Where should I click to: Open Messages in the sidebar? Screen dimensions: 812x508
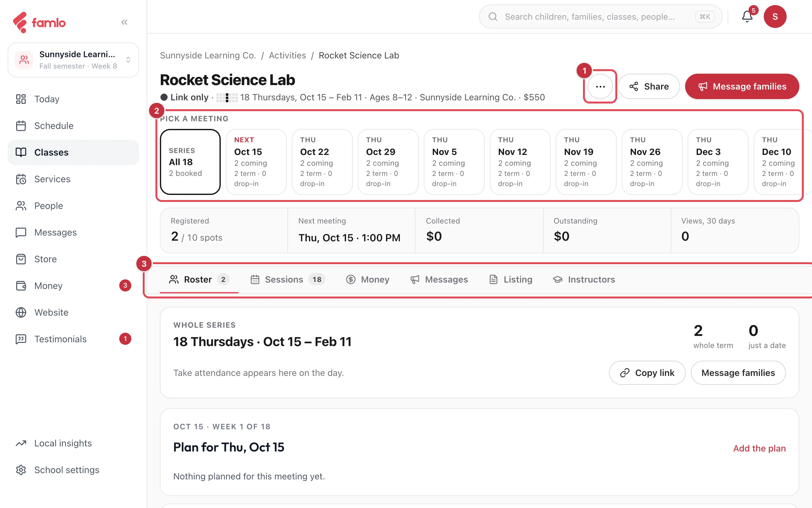[x=73, y=232]
